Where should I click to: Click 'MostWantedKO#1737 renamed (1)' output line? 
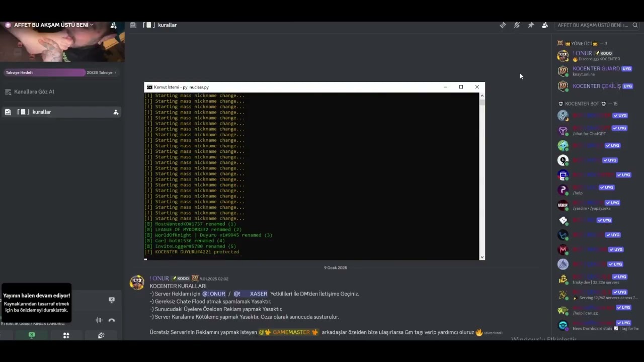190,224
